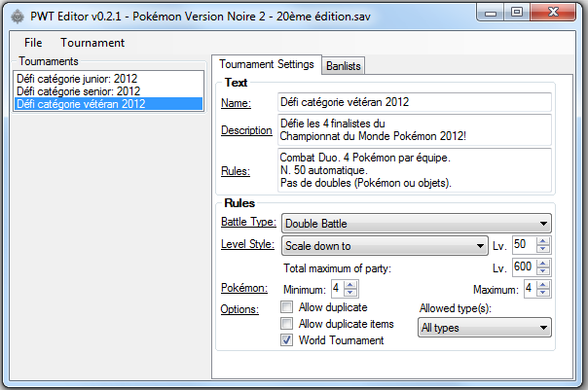
Task: Click the PWT Editor app icon in title bar
Action: click(x=18, y=17)
